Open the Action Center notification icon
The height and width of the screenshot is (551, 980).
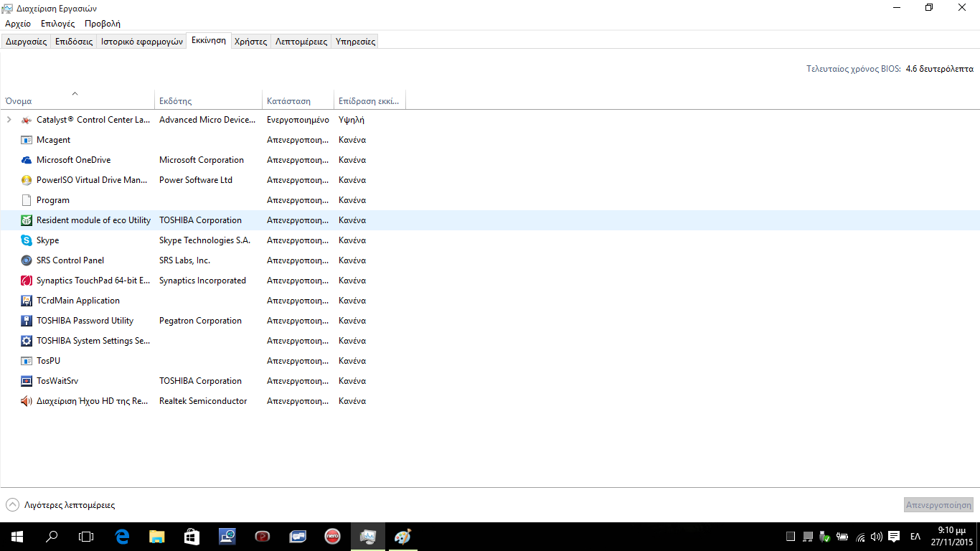(x=894, y=537)
